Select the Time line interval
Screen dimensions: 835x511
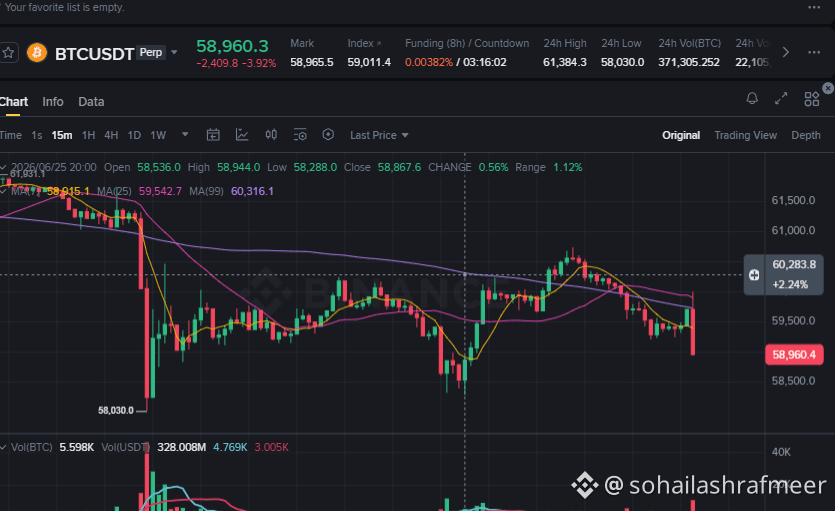point(11,135)
